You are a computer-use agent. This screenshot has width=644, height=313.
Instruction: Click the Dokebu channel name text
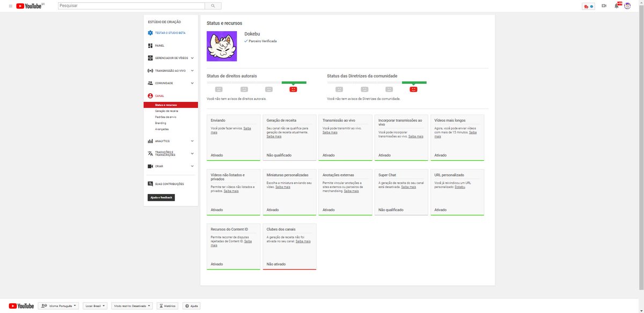coord(252,34)
